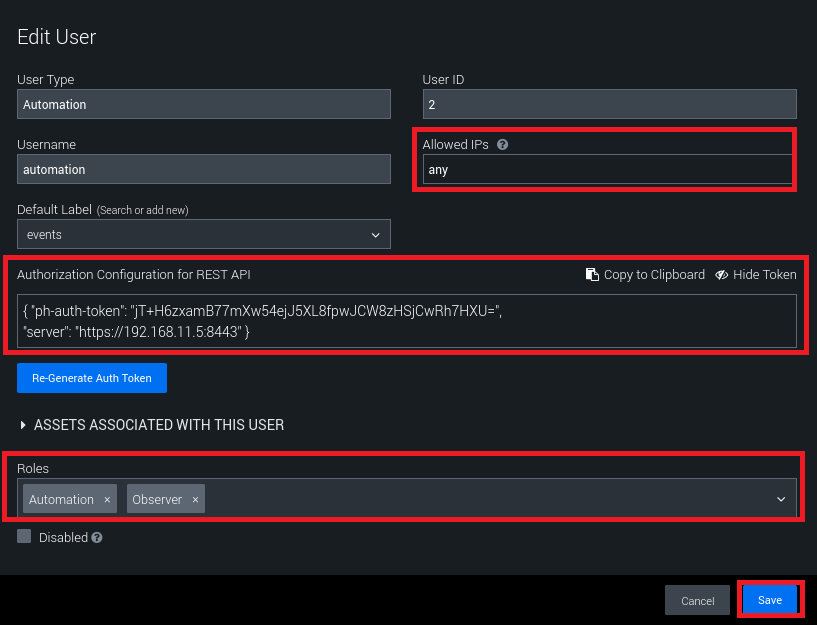Image resolution: width=817 pixels, height=625 pixels.
Task: Toggle the Disabled checkbox
Action: click(x=24, y=537)
